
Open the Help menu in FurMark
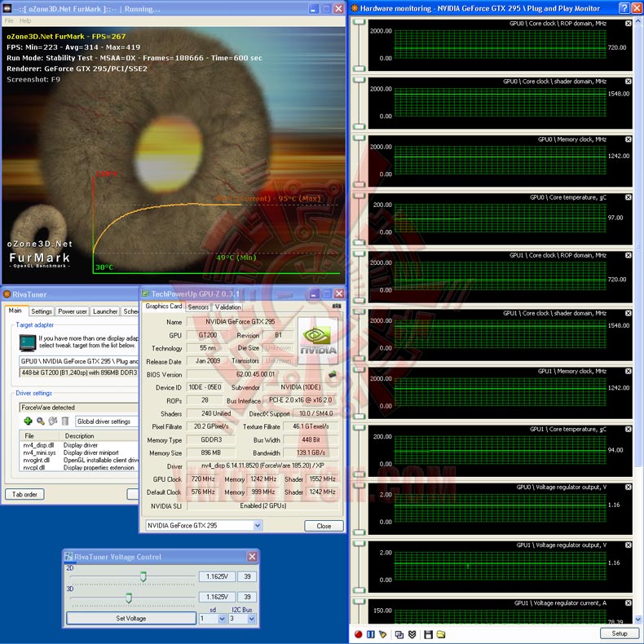(25, 20)
